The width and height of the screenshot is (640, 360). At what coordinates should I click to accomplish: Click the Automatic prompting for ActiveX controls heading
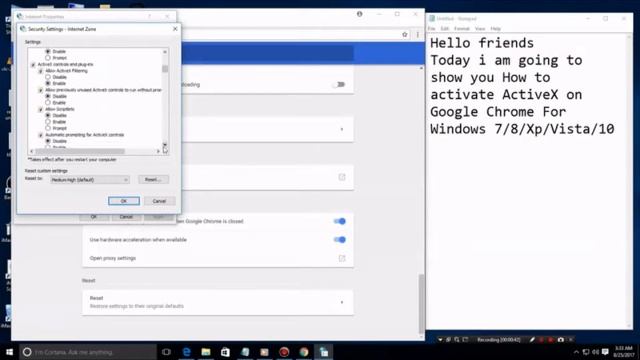[x=84, y=135]
